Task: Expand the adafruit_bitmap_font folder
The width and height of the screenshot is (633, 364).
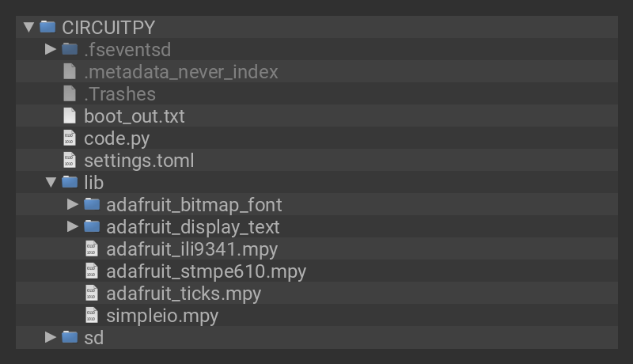Action: [73, 204]
